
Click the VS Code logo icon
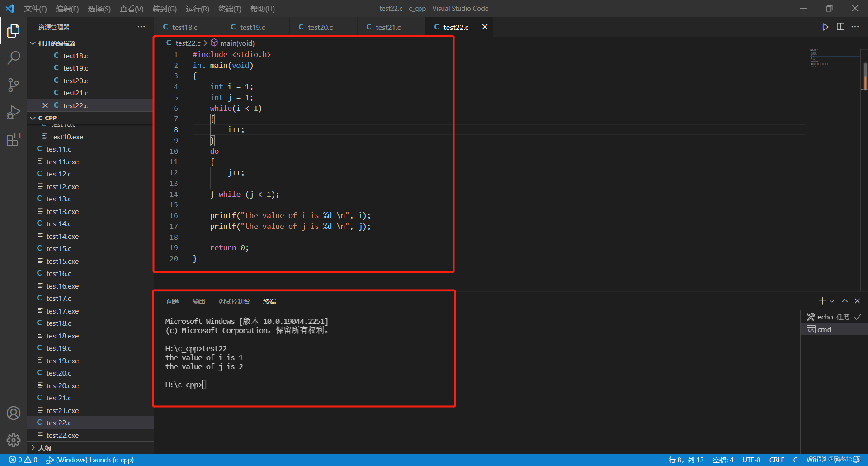(10, 9)
